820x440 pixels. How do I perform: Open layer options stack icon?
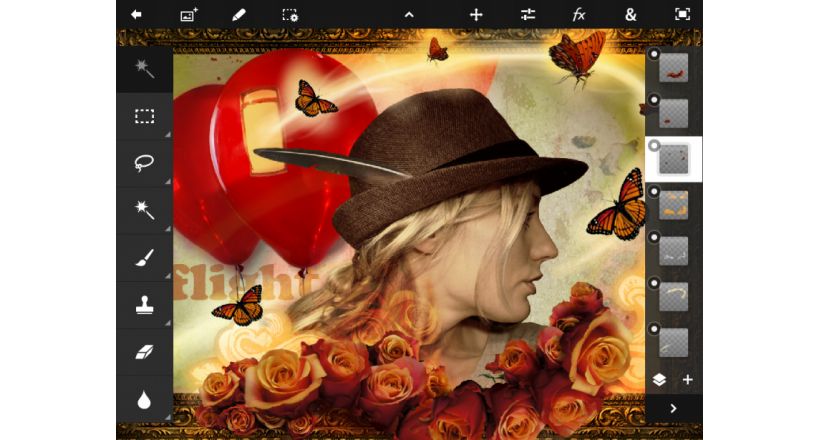(659, 380)
